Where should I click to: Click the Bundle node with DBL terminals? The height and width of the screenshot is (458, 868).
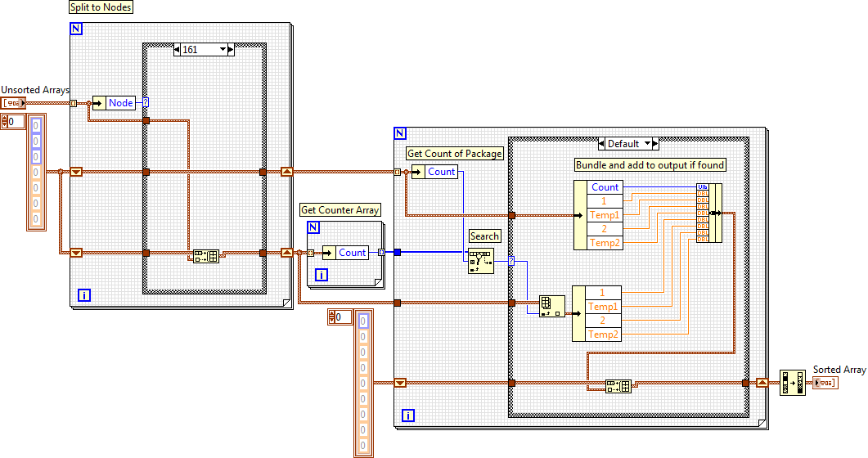pos(709,213)
